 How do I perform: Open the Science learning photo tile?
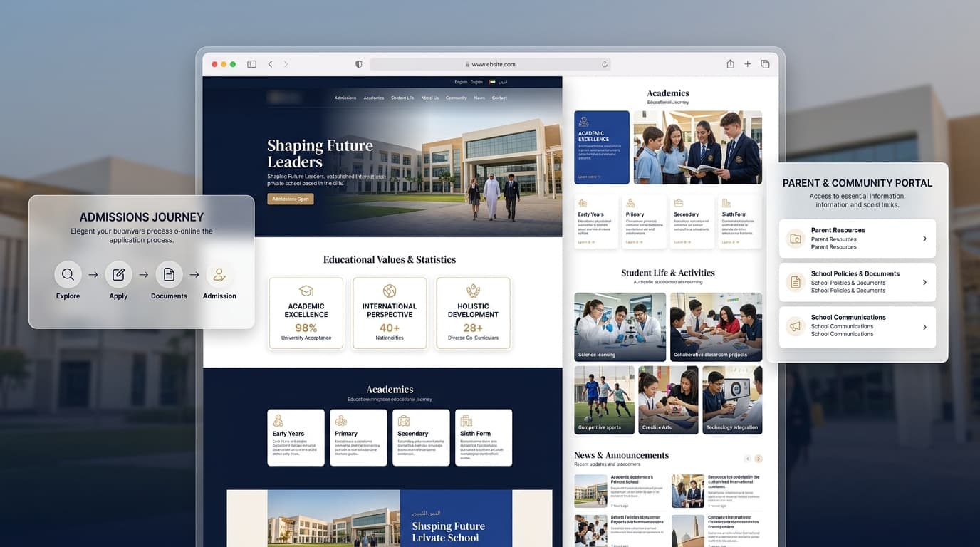click(x=620, y=327)
